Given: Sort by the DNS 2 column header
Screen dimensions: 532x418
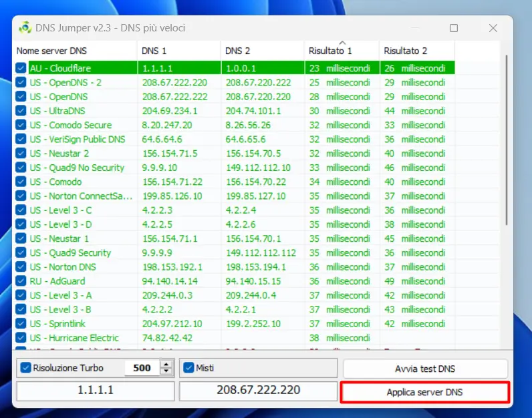Looking at the screenshot, I should point(263,51).
